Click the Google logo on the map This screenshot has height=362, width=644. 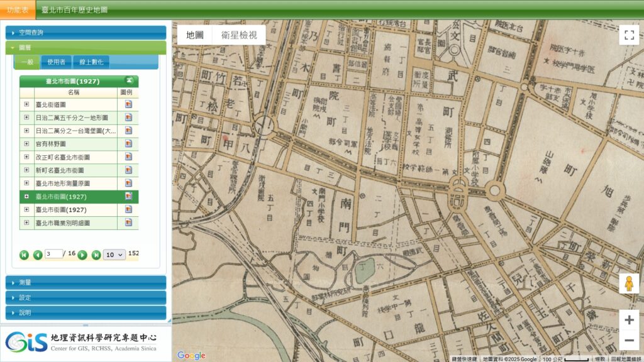[191, 355]
